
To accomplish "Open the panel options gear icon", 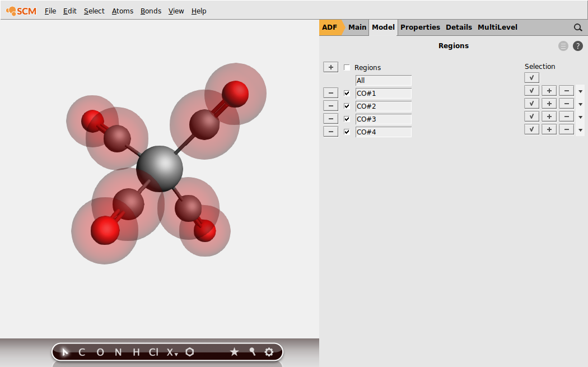I will click(x=269, y=352).
